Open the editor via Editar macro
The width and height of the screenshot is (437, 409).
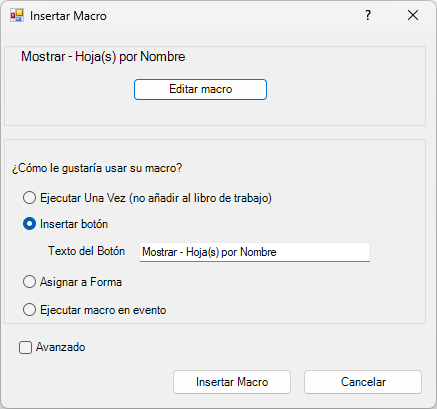coord(200,89)
